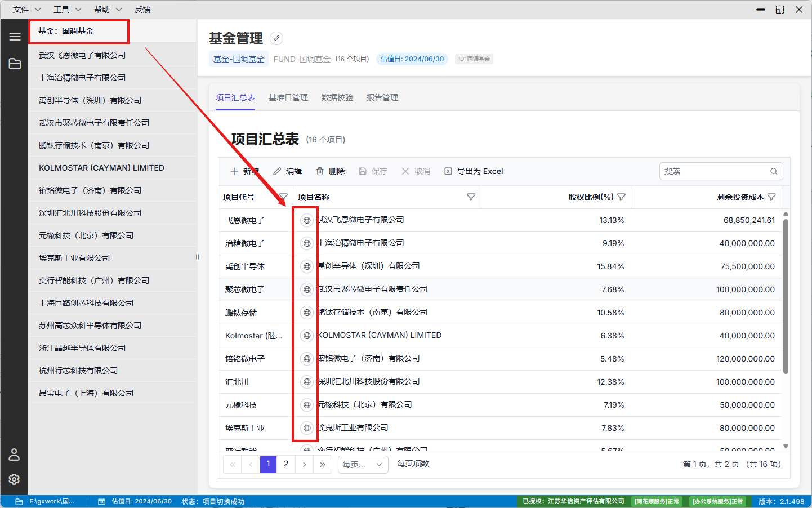Open the user account icon
Screen dimensions: 812x508
click(x=14, y=454)
